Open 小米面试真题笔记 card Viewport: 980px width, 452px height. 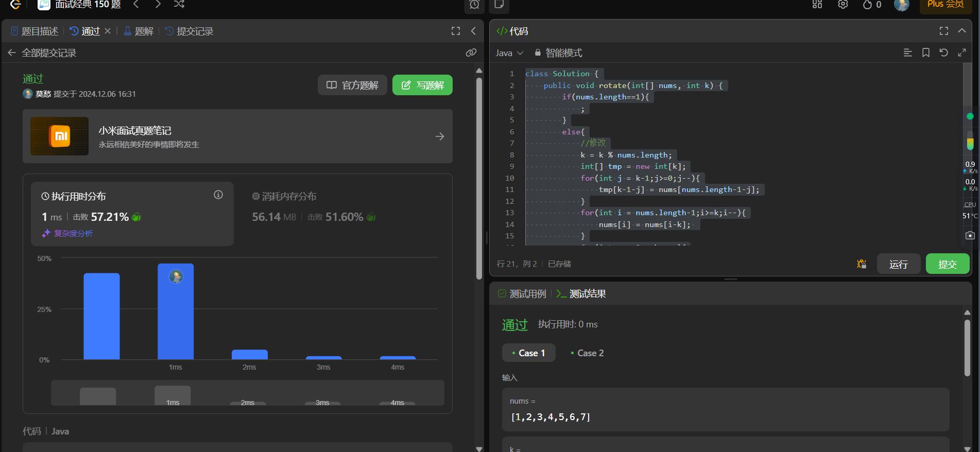click(x=237, y=136)
